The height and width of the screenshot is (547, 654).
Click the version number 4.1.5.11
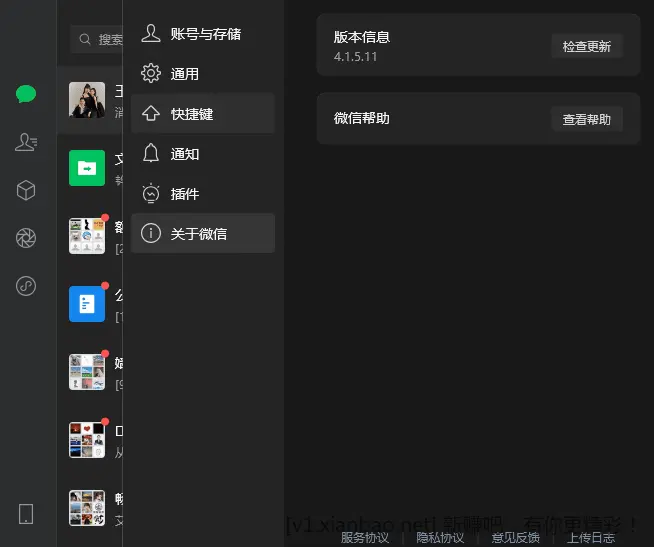(355, 57)
